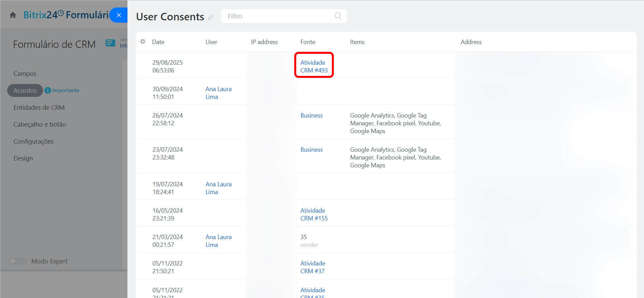
Task: Click the home icon beside Bitrix24
Action: [13, 15]
